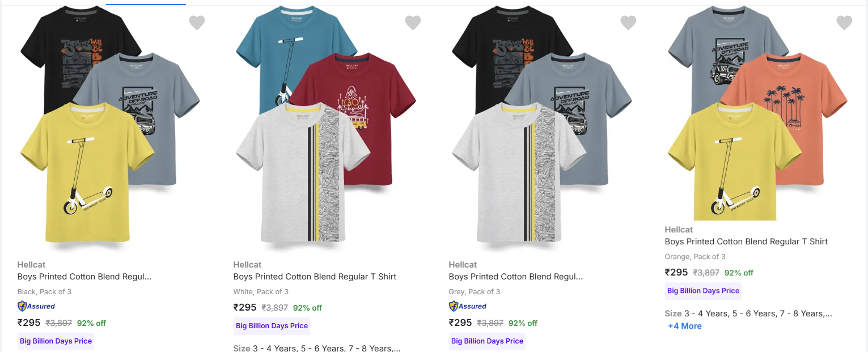Click Assured badge on Grey pack listing
868x352 pixels.
point(468,307)
